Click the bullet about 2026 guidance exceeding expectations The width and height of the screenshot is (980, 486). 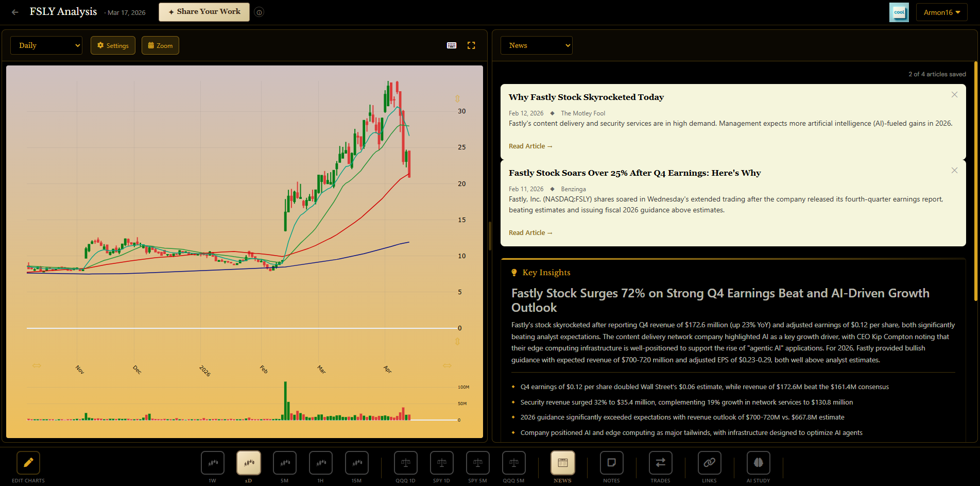(682, 417)
